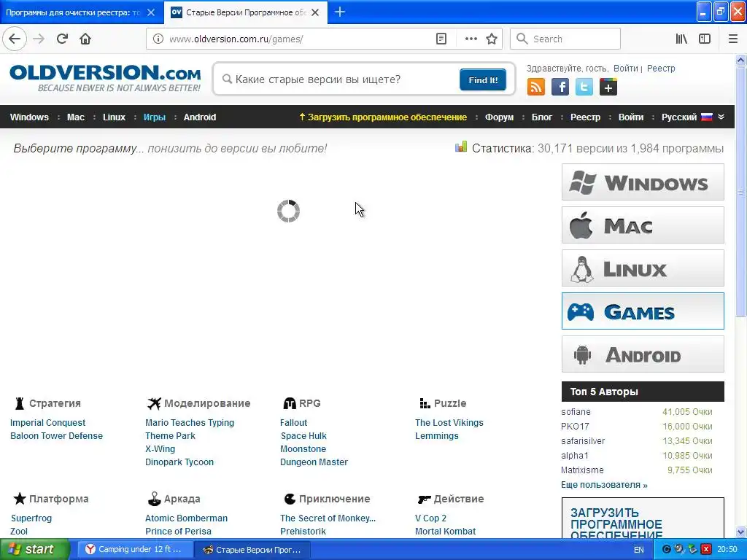
Task: Expand the Русский language dropdown
Action: click(x=693, y=117)
